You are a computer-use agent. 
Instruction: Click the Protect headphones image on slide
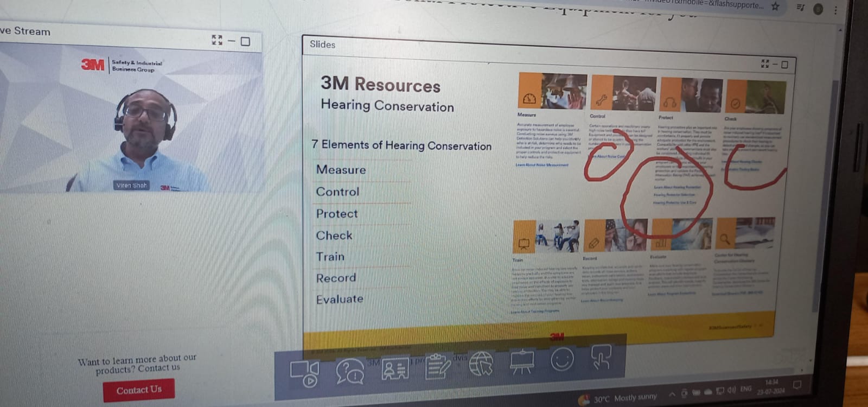pyautogui.click(x=691, y=95)
